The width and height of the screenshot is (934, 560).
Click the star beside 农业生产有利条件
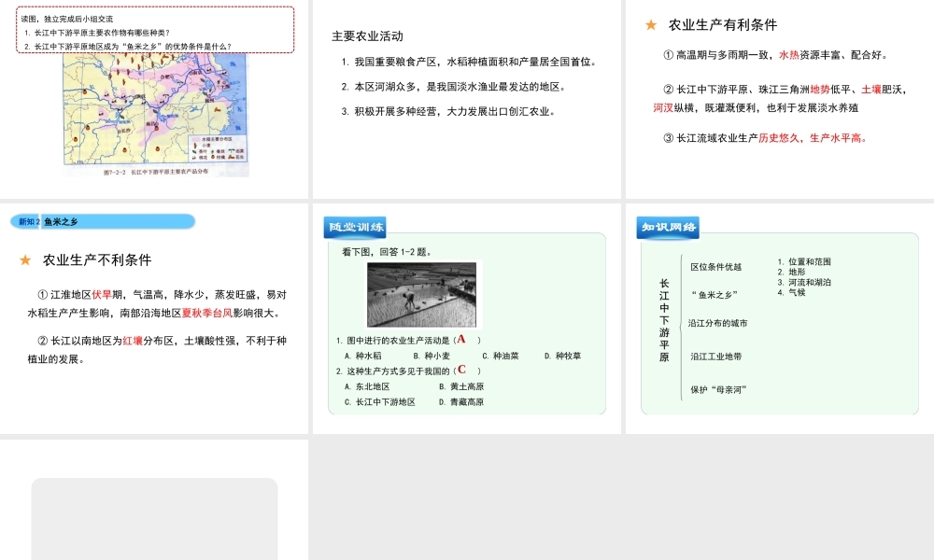click(x=651, y=25)
